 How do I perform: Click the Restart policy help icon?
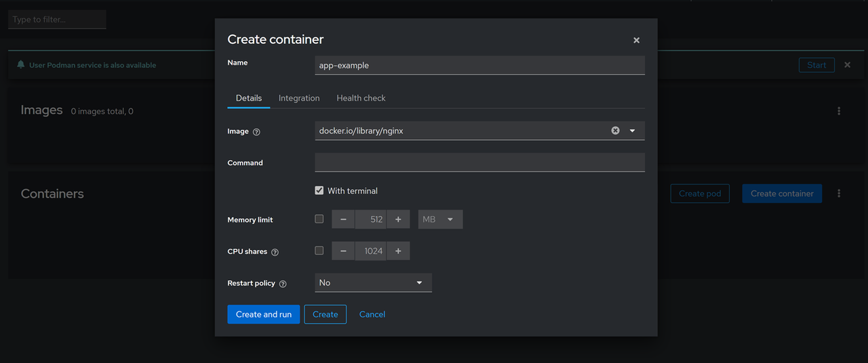(283, 284)
